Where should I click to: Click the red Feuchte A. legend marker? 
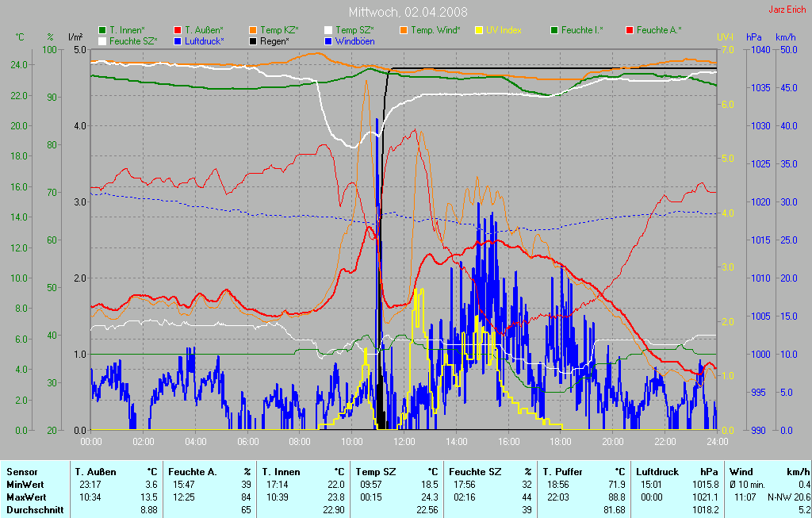click(x=630, y=29)
